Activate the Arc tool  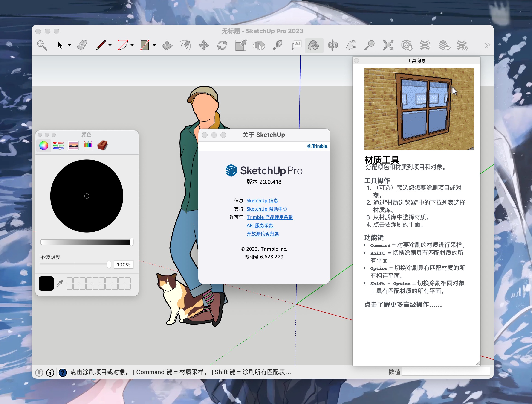click(123, 45)
